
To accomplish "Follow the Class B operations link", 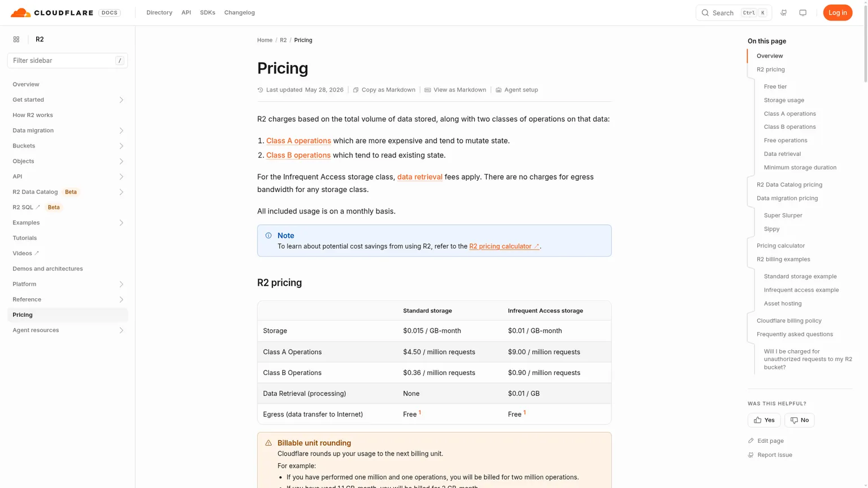I will (x=298, y=155).
